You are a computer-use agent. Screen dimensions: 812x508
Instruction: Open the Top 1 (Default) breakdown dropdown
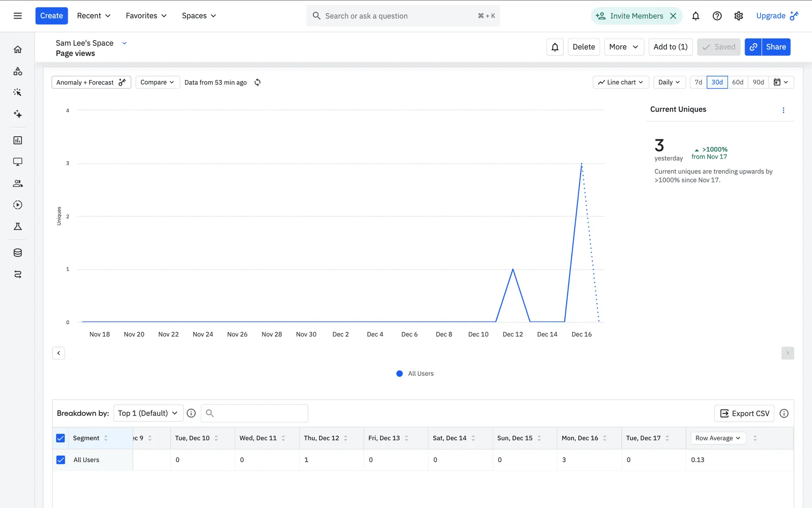[x=148, y=413]
